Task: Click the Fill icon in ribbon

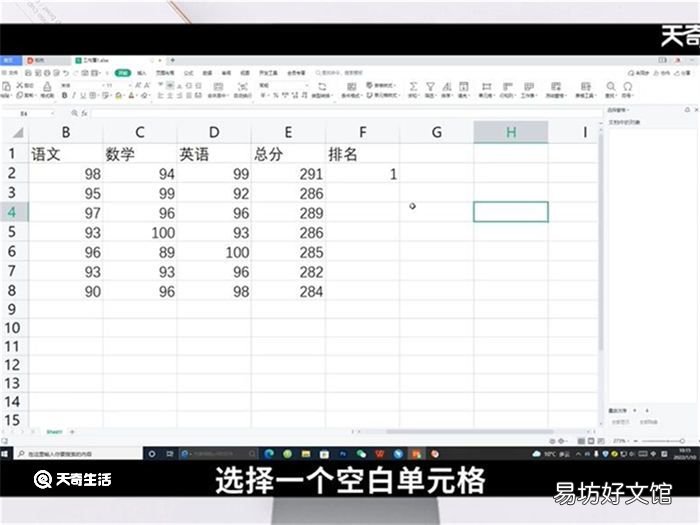Action: point(464,86)
